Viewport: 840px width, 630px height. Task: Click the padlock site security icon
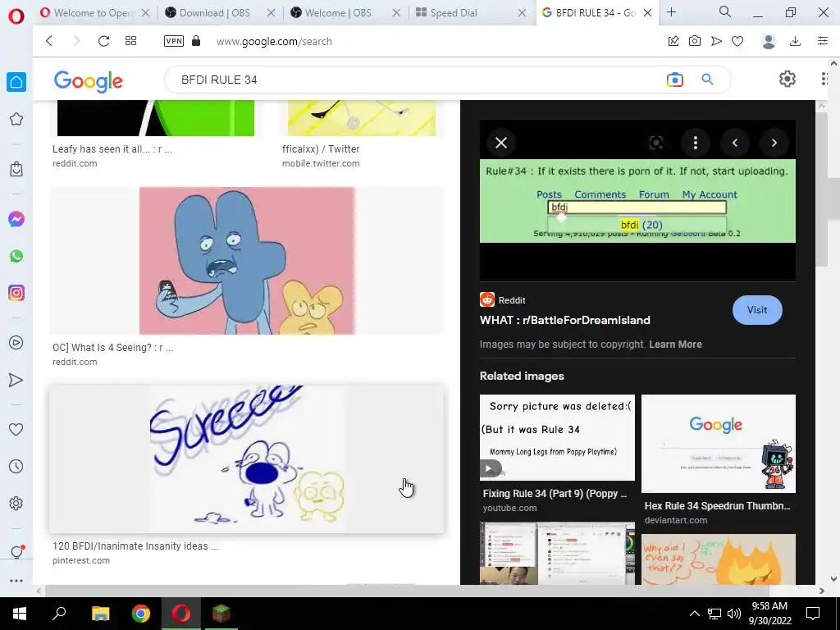point(196,41)
